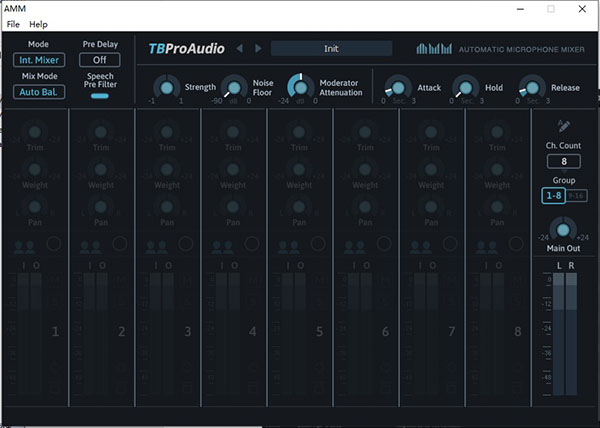Viewport: 600px width, 428px height.
Task: Click the previous preset arrow
Action: click(240, 48)
